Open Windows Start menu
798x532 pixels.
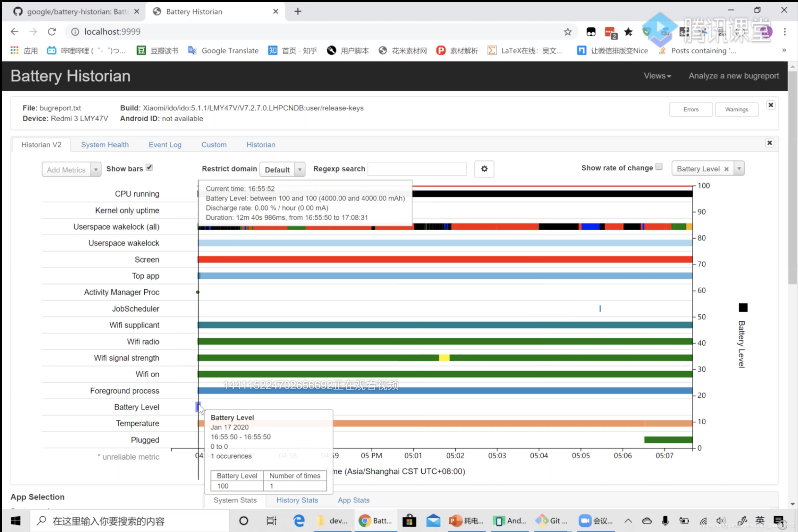tap(15, 521)
